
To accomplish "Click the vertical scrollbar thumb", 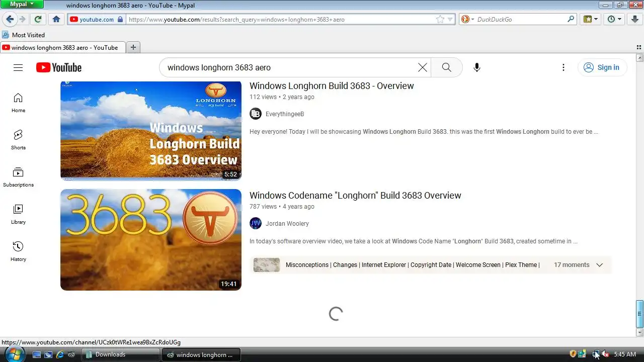I will click(x=639, y=314).
